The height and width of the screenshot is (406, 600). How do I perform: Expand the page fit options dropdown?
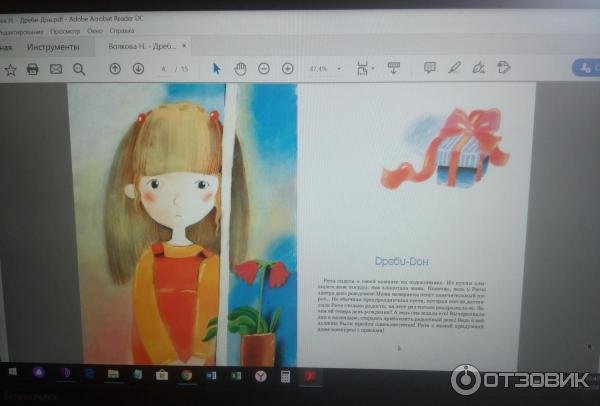pos(373,69)
